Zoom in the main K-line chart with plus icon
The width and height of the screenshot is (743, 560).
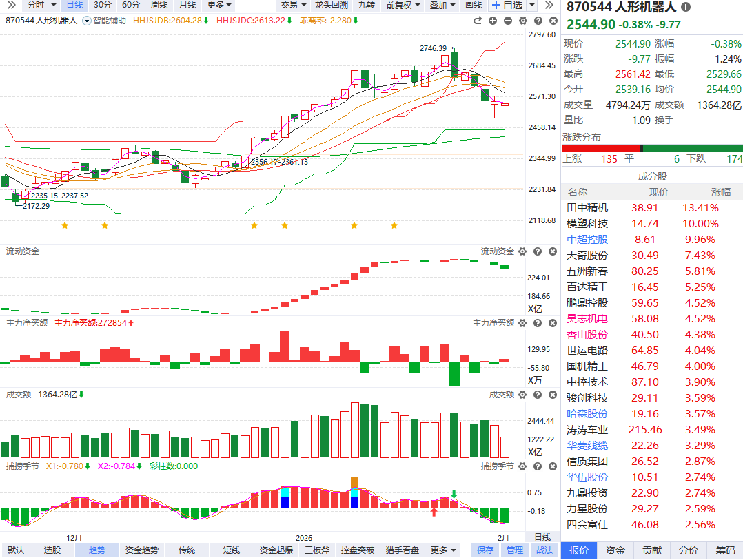point(493,20)
